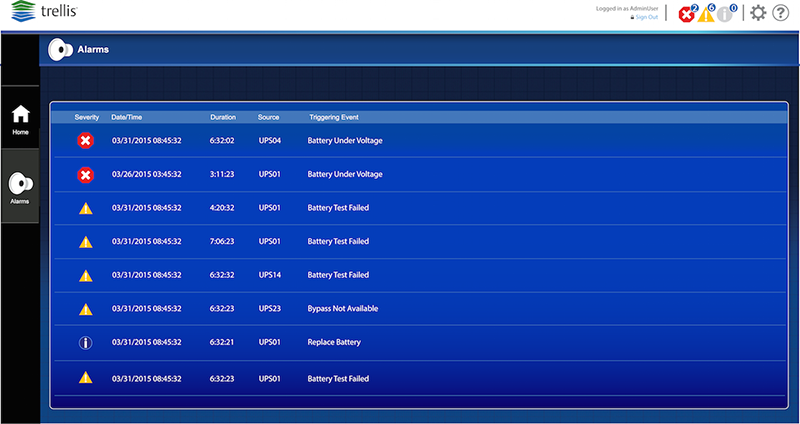Click the info icon for Replace Battery

point(86,343)
